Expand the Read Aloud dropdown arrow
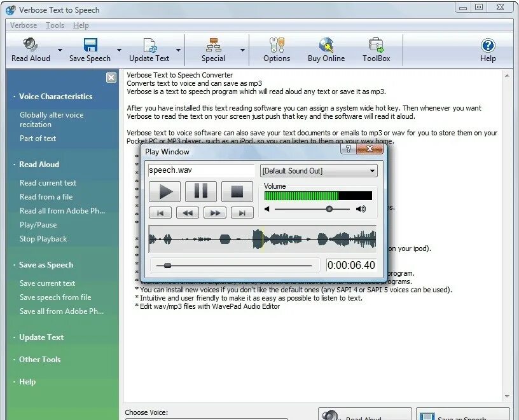The height and width of the screenshot is (420, 519). 60,50
